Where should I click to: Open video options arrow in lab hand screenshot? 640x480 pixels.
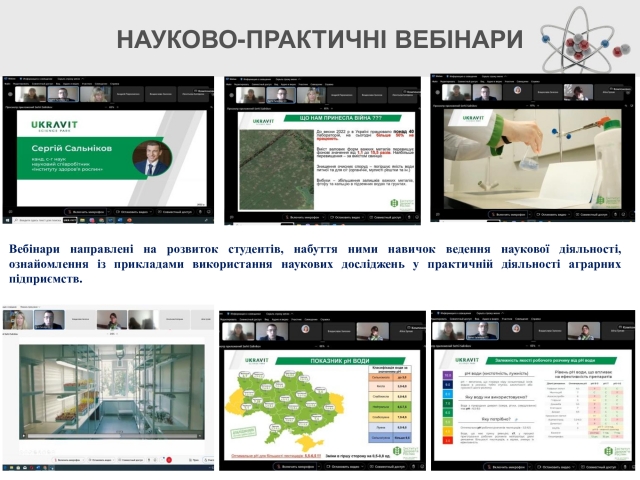click(569, 214)
